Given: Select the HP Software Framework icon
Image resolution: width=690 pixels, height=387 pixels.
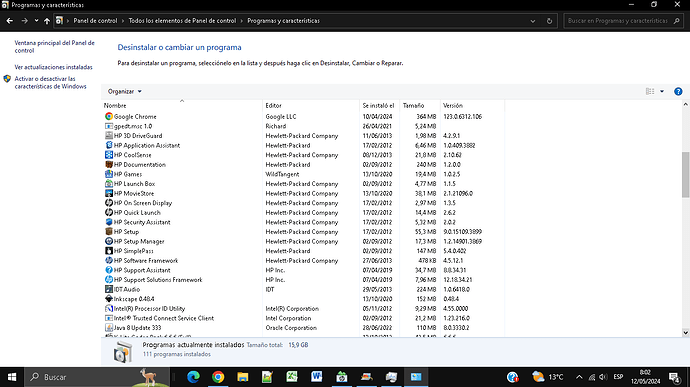Looking at the screenshot, I should point(109,261).
